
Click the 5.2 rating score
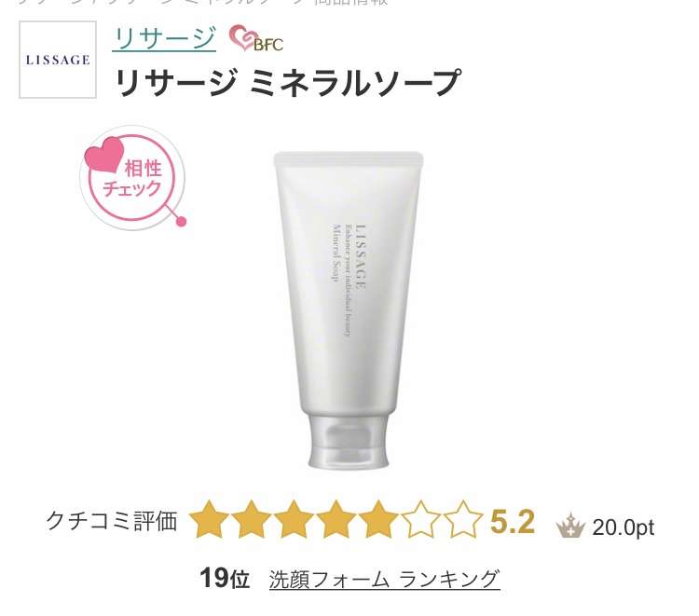pos(513,521)
